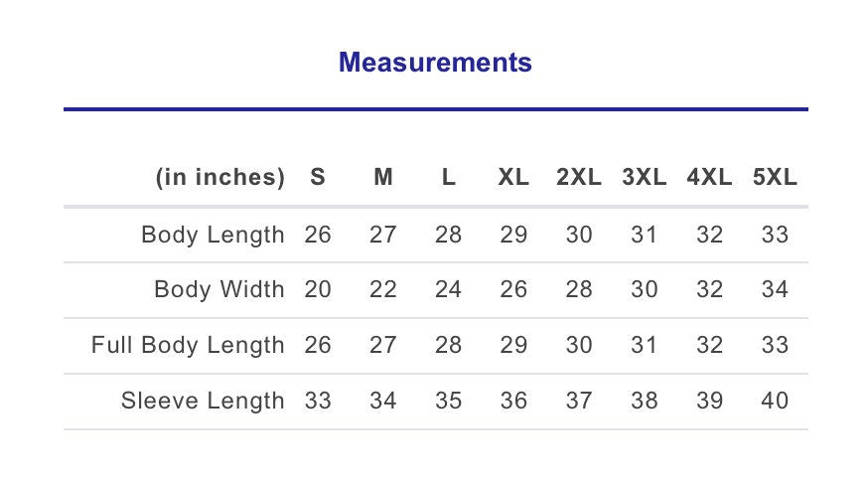868x493 pixels.
Task: Click Body Width value 22 for size M
Action: click(383, 290)
